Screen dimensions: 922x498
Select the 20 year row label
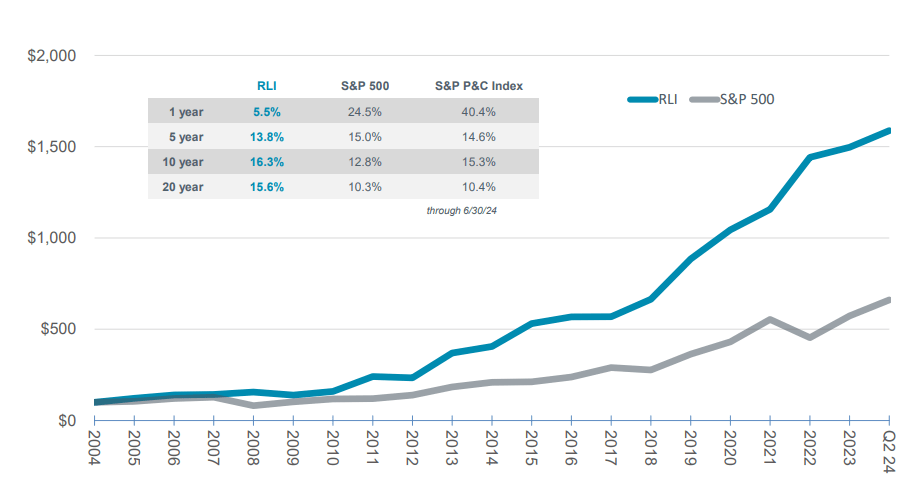183,187
